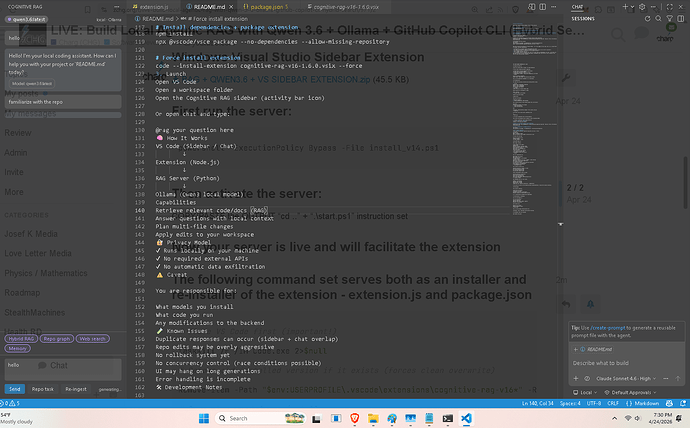The image size is (690, 428).
Task: Open the qwen3.6:latest model selector chip
Action: pyautogui.click(x=26, y=19)
